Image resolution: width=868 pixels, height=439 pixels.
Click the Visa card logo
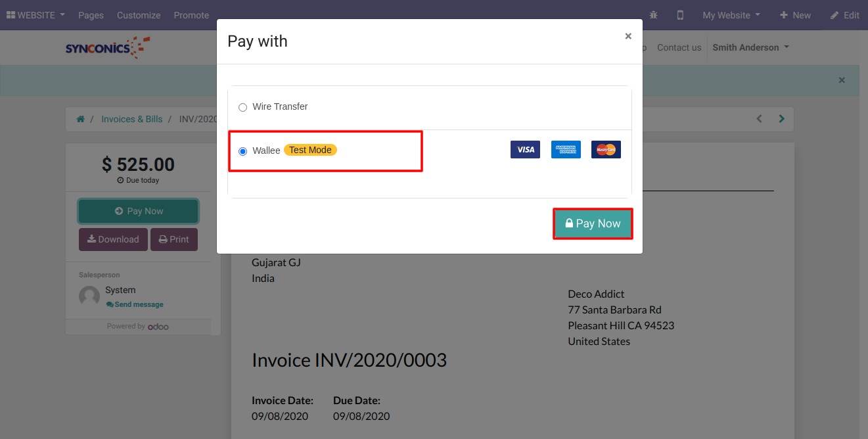[525, 150]
